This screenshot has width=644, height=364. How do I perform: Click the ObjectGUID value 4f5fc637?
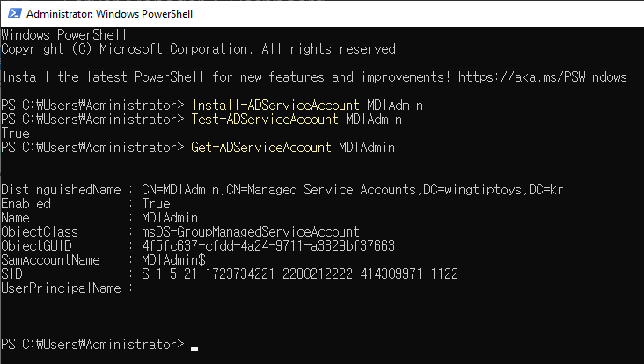(x=268, y=246)
